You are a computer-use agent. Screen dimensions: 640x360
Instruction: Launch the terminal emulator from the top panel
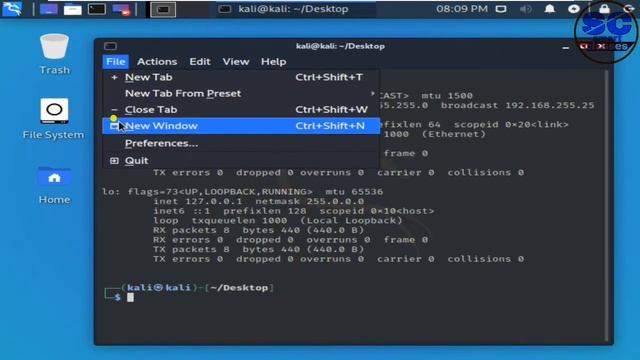[97, 9]
